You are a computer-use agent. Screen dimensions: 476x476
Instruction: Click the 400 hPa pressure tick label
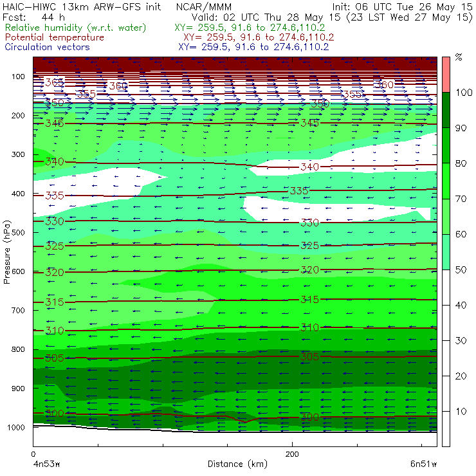18,194
